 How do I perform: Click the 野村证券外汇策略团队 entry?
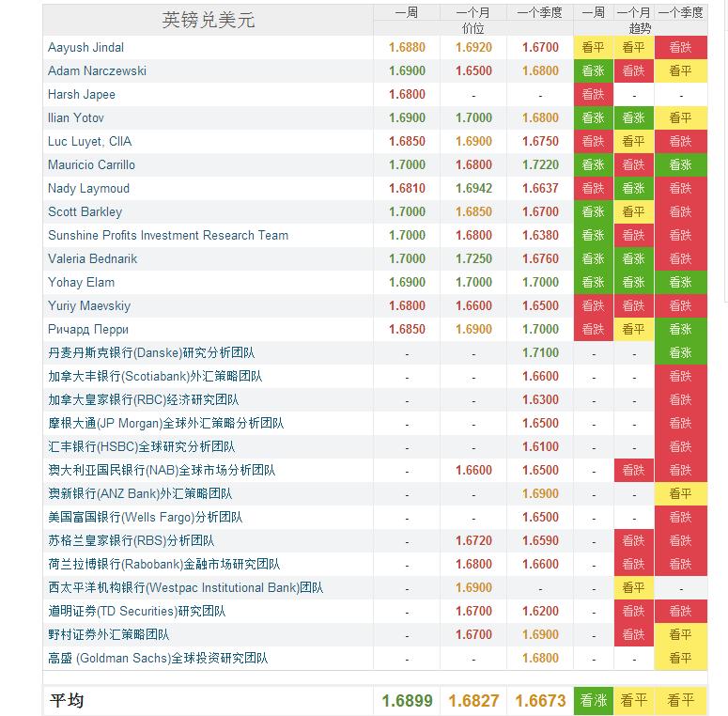109,635
